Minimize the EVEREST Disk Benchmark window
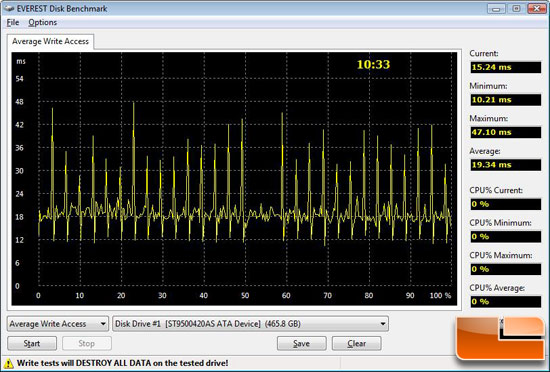550x372 pixels. 496,8
